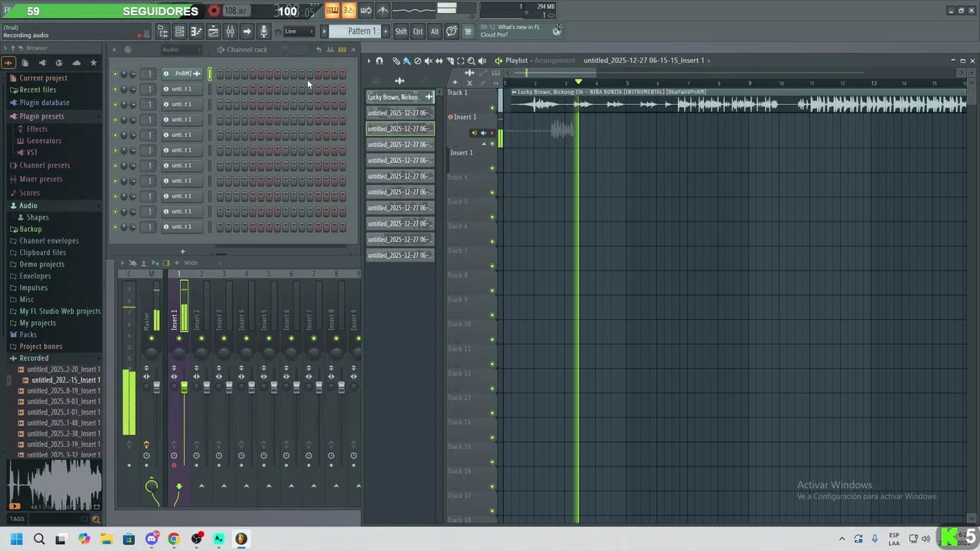Open Recent files in browser
Screen dimensions: 980x551
[38, 90]
